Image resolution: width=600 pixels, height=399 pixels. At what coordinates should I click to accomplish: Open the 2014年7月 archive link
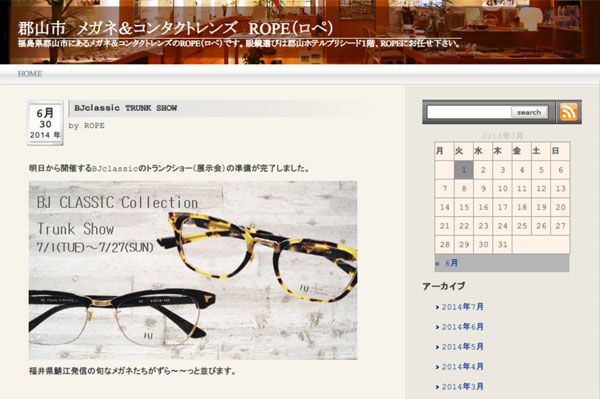463,307
